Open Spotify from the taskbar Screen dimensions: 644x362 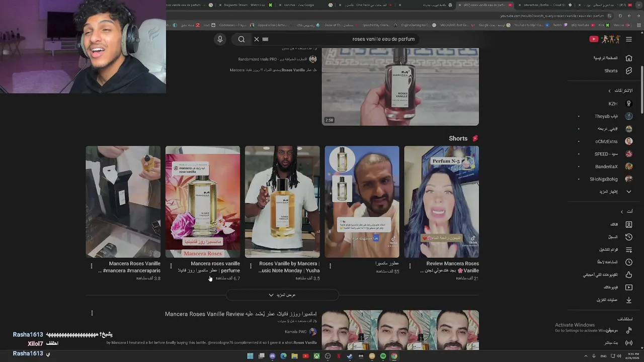(x=383, y=356)
